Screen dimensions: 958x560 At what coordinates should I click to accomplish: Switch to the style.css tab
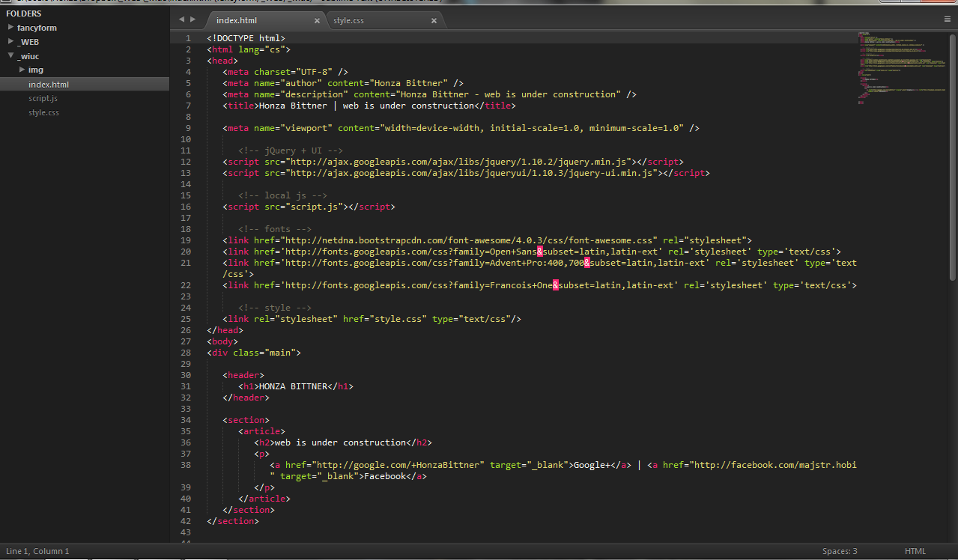(x=348, y=20)
